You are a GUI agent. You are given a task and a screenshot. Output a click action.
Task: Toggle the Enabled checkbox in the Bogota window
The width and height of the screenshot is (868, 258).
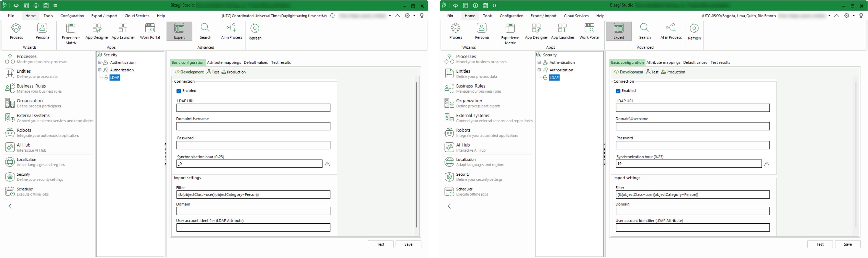tap(618, 91)
